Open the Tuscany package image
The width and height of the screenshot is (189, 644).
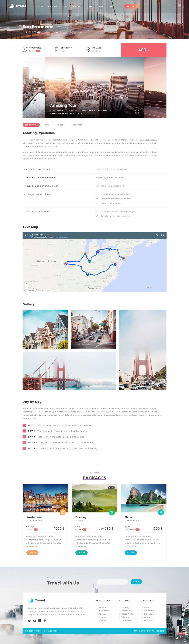pyautogui.click(x=94, y=498)
